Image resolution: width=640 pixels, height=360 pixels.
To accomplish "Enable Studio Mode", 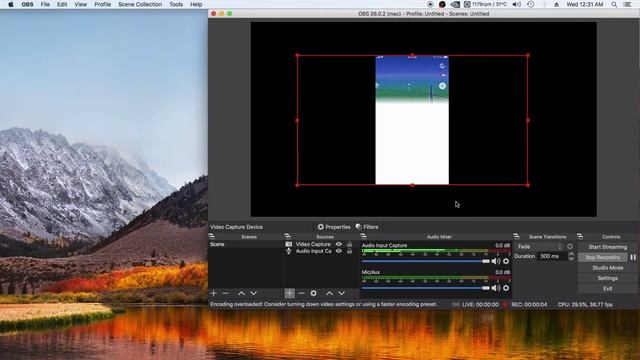I will [x=607, y=268].
